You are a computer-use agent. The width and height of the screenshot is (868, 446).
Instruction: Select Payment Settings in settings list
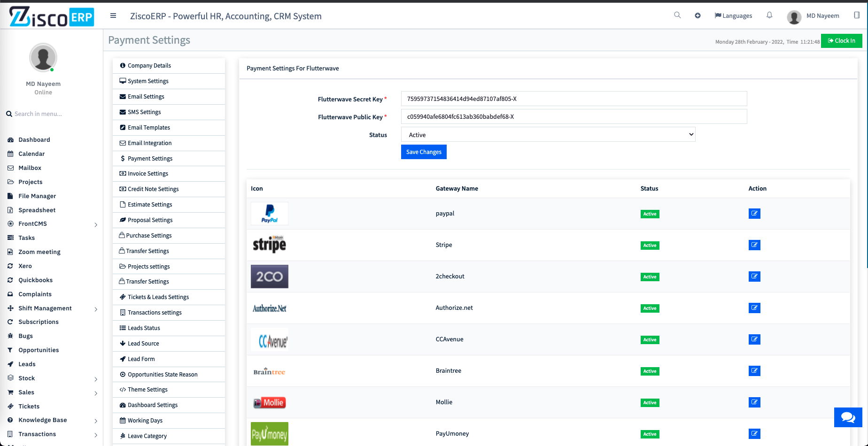click(169, 159)
